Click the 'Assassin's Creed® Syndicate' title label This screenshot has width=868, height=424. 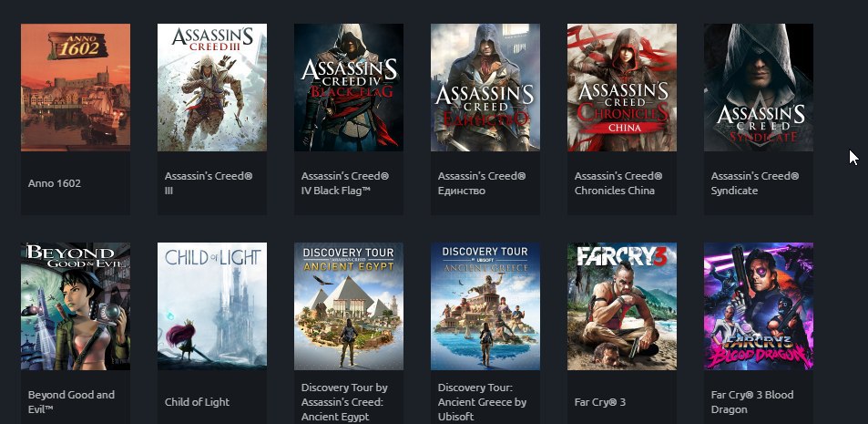point(755,183)
